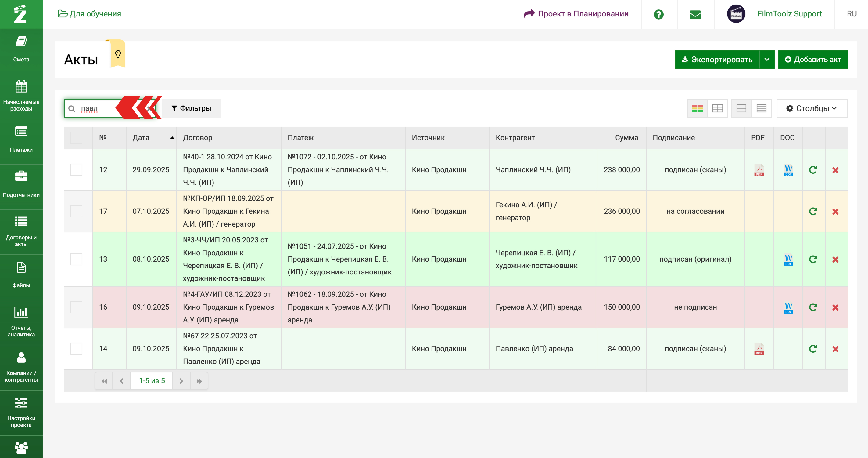Open the Фильтры button
This screenshot has height=458, width=868.
191,108
